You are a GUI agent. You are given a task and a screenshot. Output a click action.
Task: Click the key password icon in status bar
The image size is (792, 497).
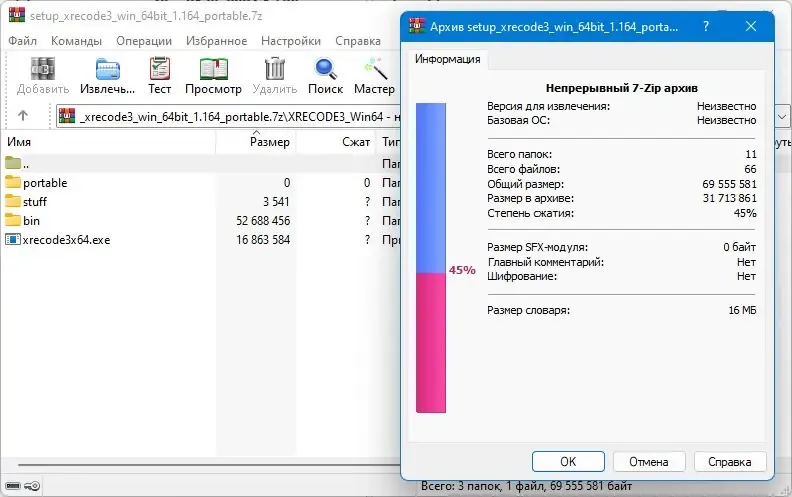click(32, 486)
